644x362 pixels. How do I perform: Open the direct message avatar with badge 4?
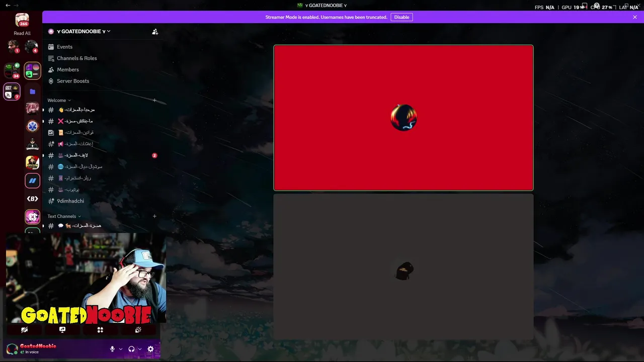[31, 47]
